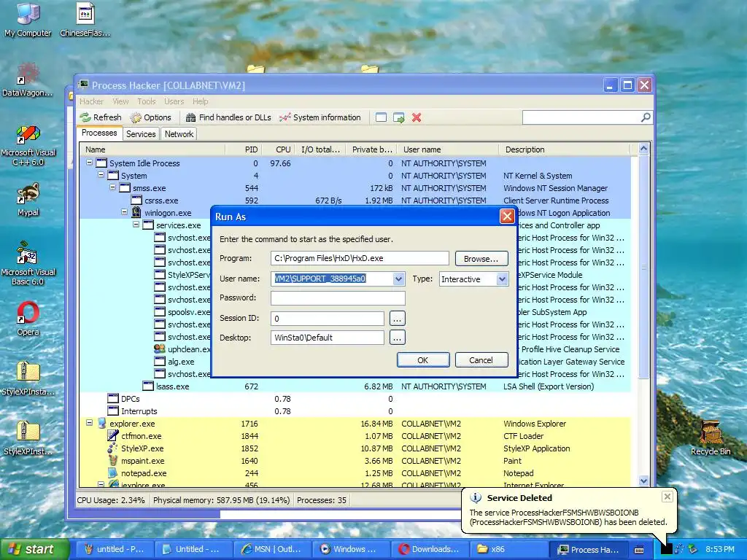Click the Desktop ellipsis button
This screenshot has height=560, width=747.
tap(398, 338)
